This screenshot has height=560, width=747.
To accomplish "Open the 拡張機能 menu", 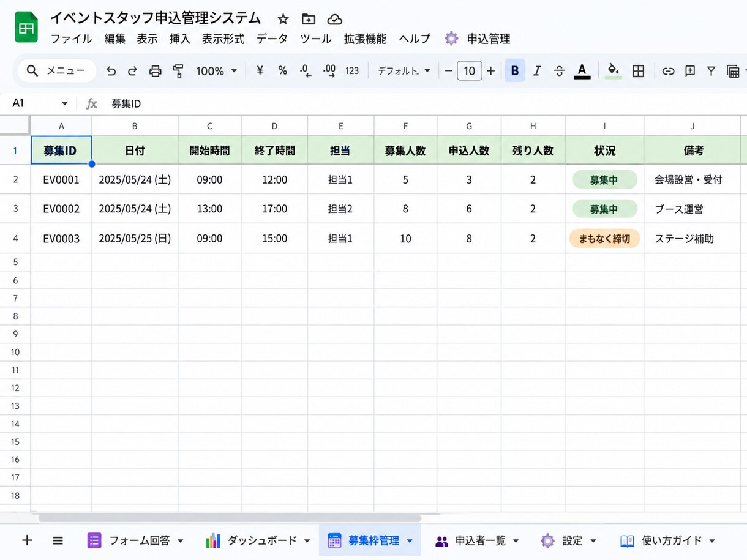I will (366, 39).
